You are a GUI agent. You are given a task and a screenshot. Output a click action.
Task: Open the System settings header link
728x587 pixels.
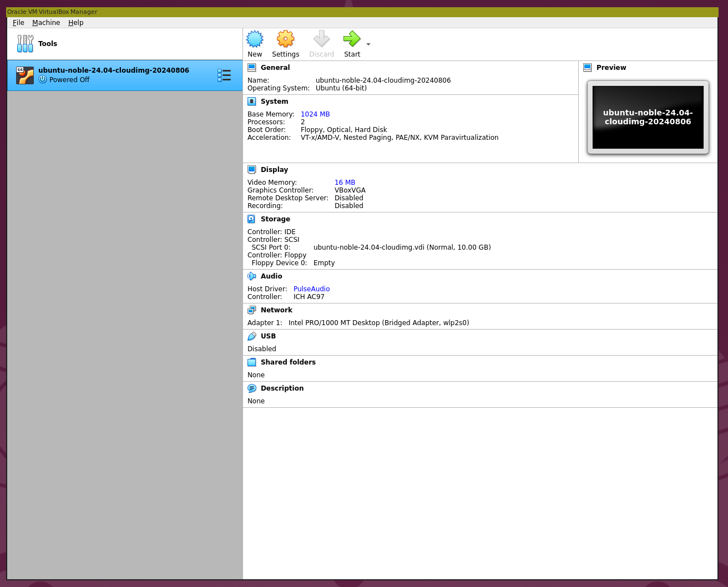275,102
